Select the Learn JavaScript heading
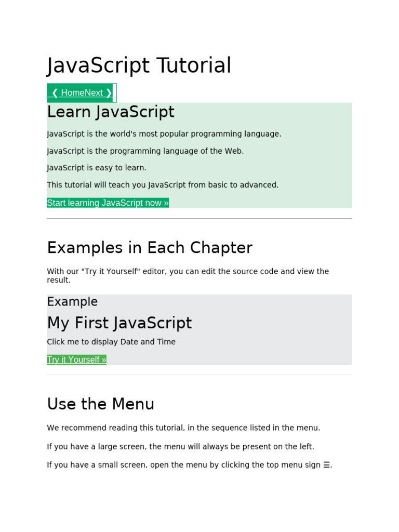Screen dimensions: 399x532 [x=111, y=112]
